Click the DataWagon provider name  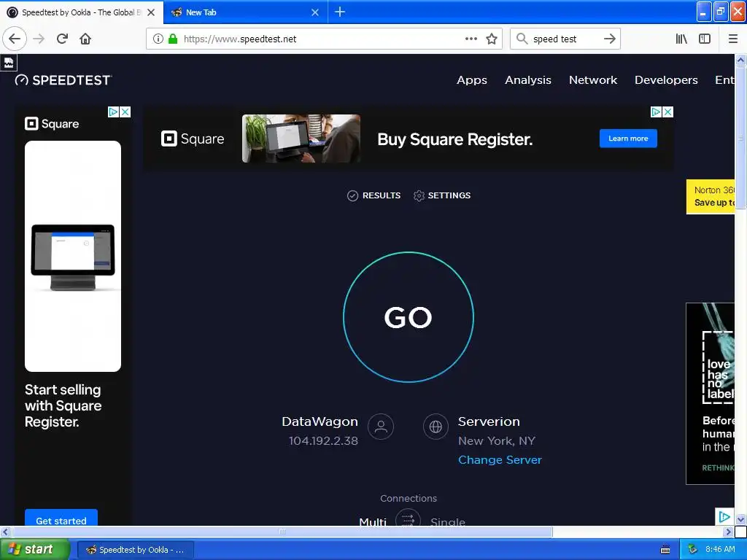[320, 421]
